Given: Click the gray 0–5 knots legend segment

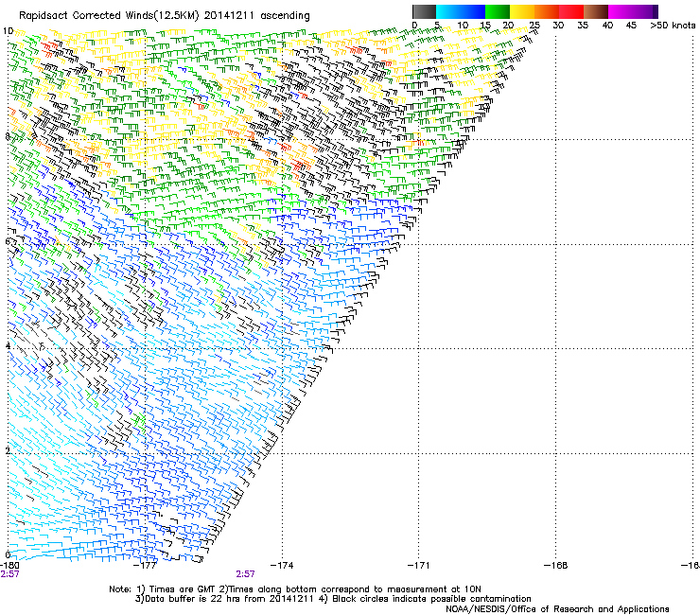Looking at the screenshot, I should click(424, 11).
